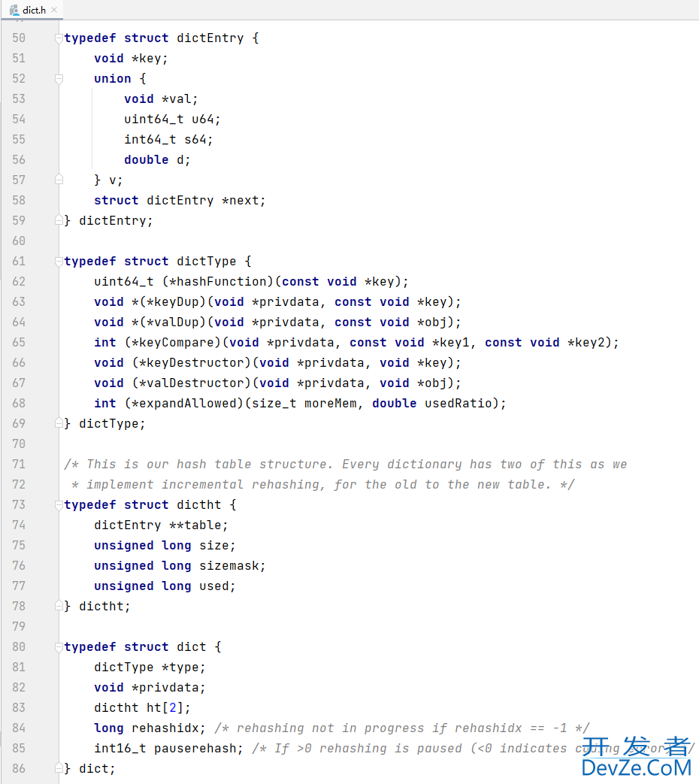This screenshot has height=784, width=699.
Task: Close the dict.h tab
Action: click(55, 10)
